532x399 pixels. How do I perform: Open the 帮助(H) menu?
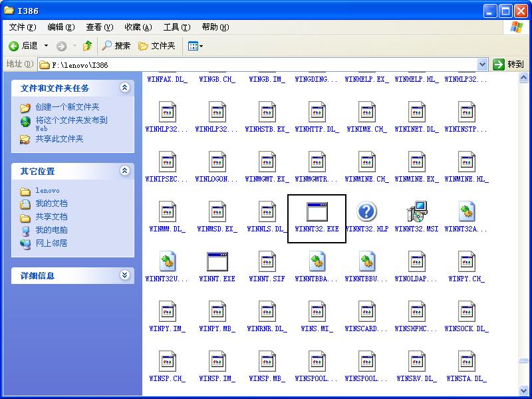pos(215,27)
